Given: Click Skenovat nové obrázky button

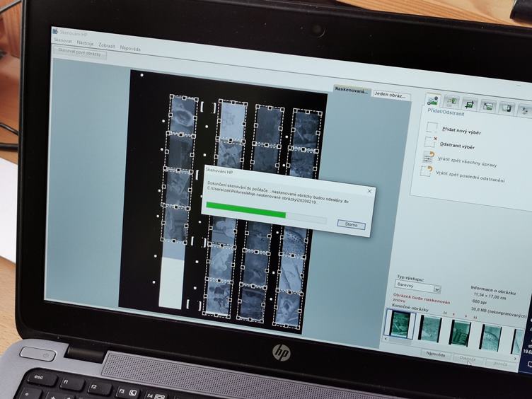Looking at the screenshot, I should (x=80, y=52).
